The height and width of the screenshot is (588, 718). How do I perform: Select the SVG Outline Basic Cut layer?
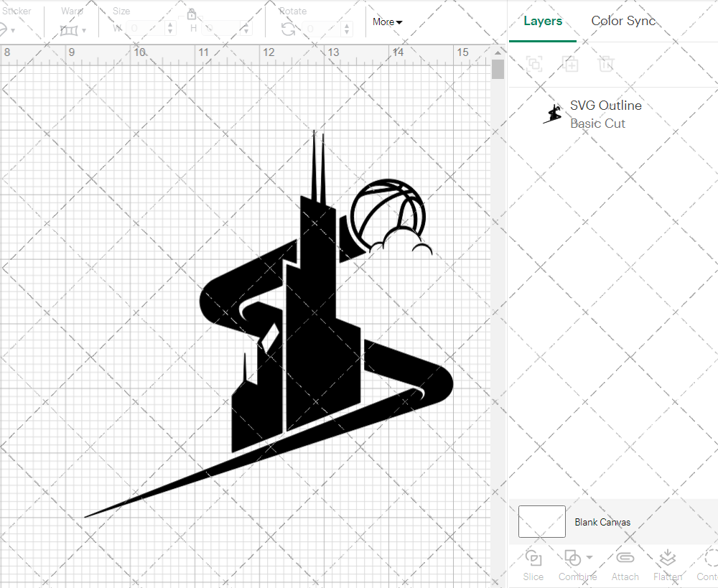click(x=605, y=113)
